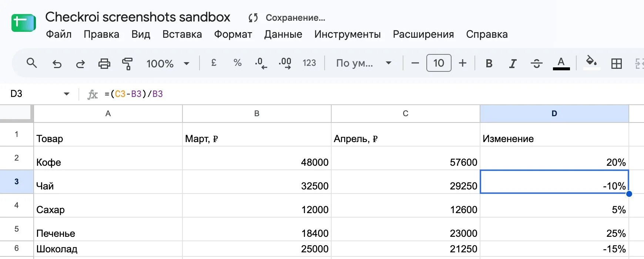Increase the number of decimal places
644x259 pixels.
pyautogui.click(x=285, y=63)
